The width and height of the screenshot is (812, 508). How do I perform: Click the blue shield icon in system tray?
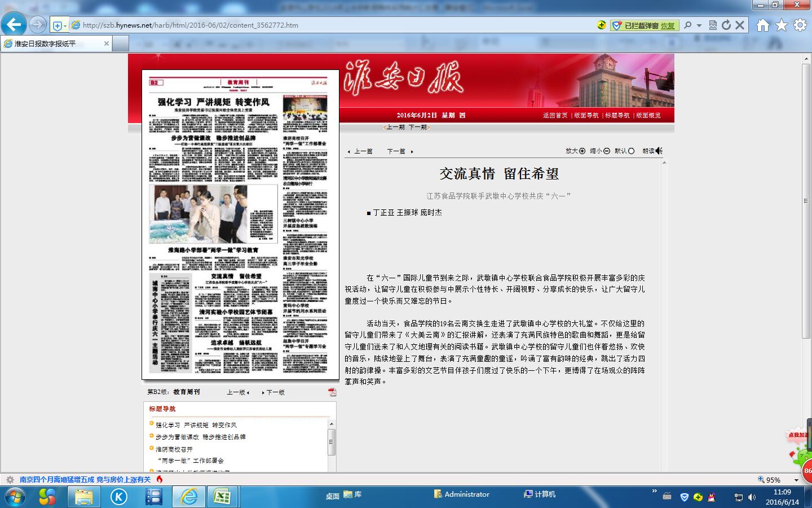(685, 497)
